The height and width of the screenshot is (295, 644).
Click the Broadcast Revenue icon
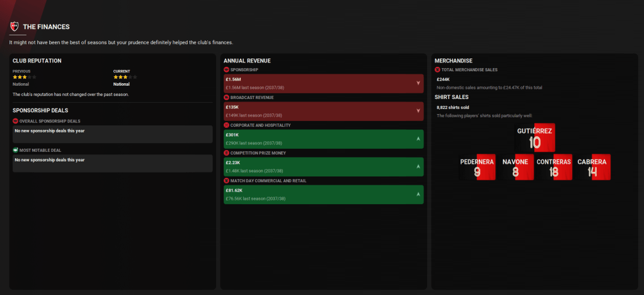tap(226, 98)
